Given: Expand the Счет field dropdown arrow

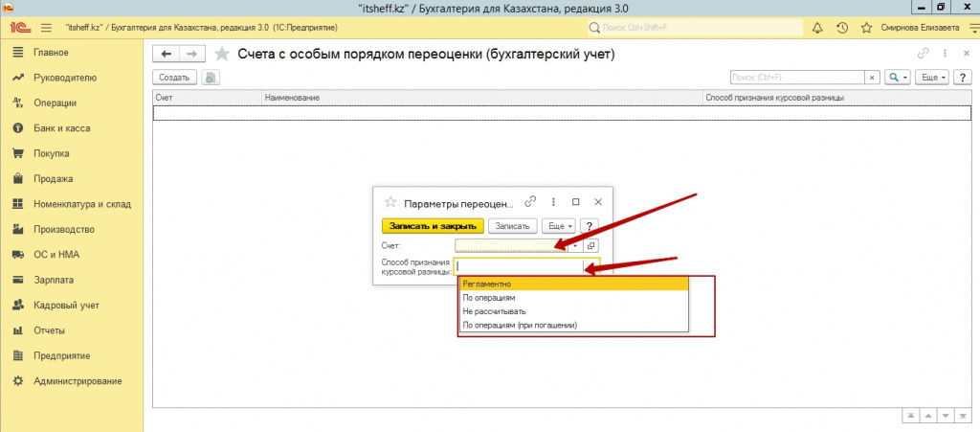Looking at the screenshot, I should (575, 246).
